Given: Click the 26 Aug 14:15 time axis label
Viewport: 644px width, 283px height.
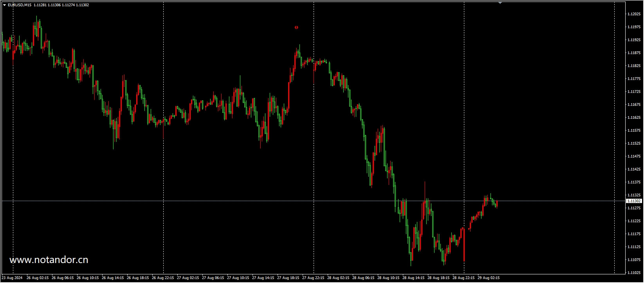Looking at the screenshot, I should [113, 278].
